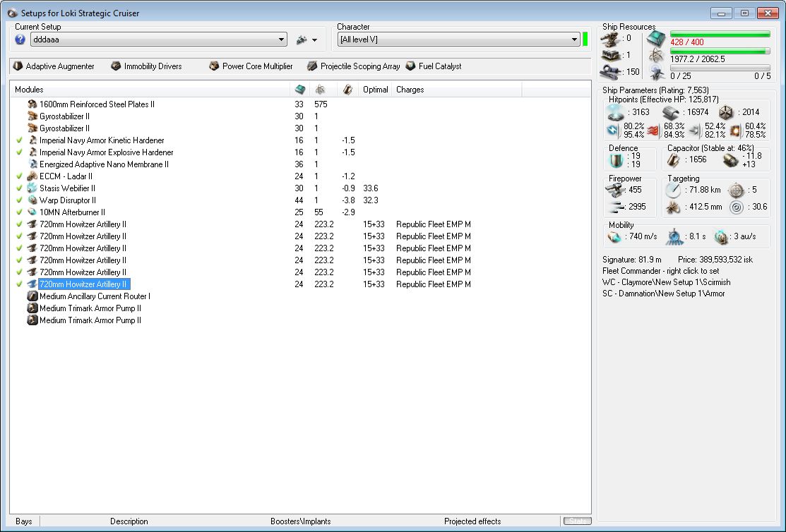
Task: Click the Medium Ancillary Current Router I icon
Action: (32, 296)
